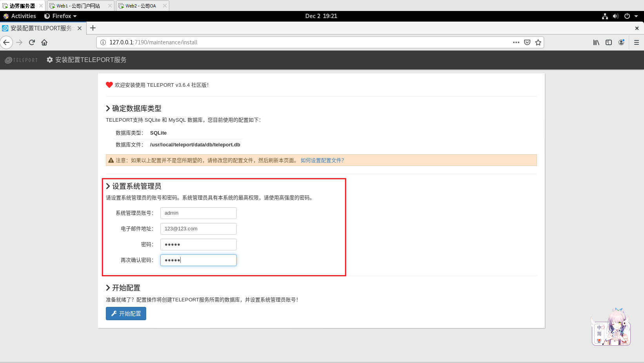
Task: Go to the Firefox home page
Action: (x=44, y=42)
